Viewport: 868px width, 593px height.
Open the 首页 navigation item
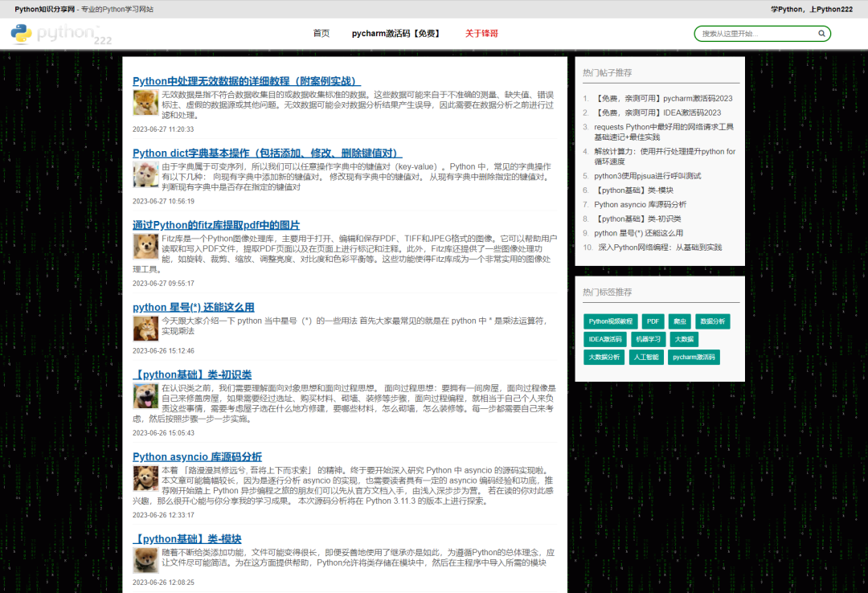tap(321, 35)
